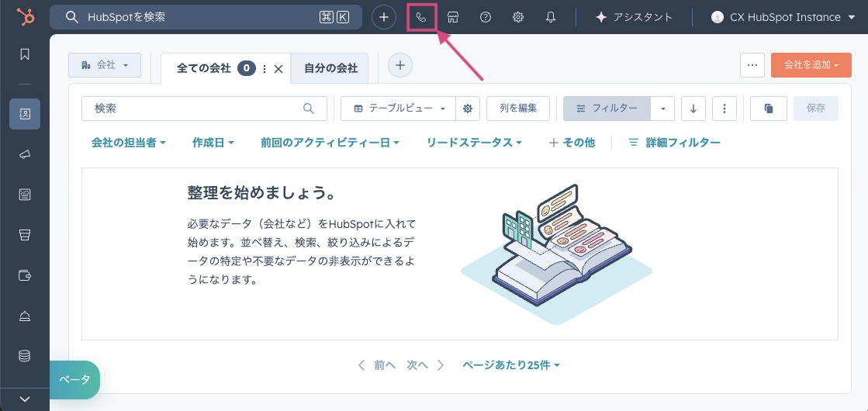Open the リードステータス filter dropdown
This screenshot has height=411, width=868.
[x=474, y=143]
